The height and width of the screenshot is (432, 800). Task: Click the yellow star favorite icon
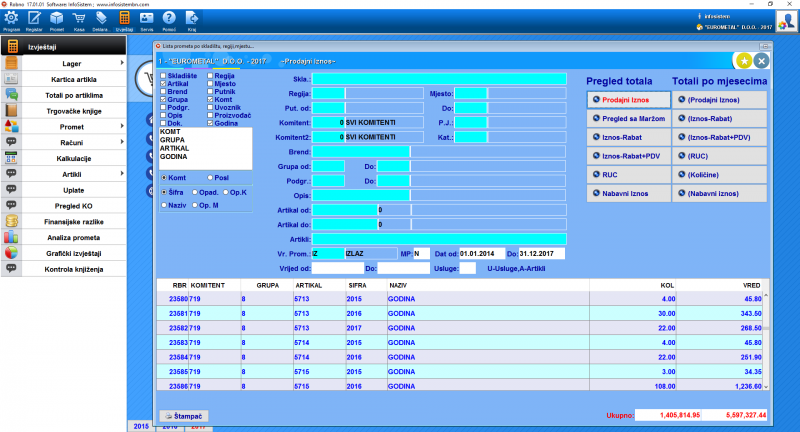(743, 60)
